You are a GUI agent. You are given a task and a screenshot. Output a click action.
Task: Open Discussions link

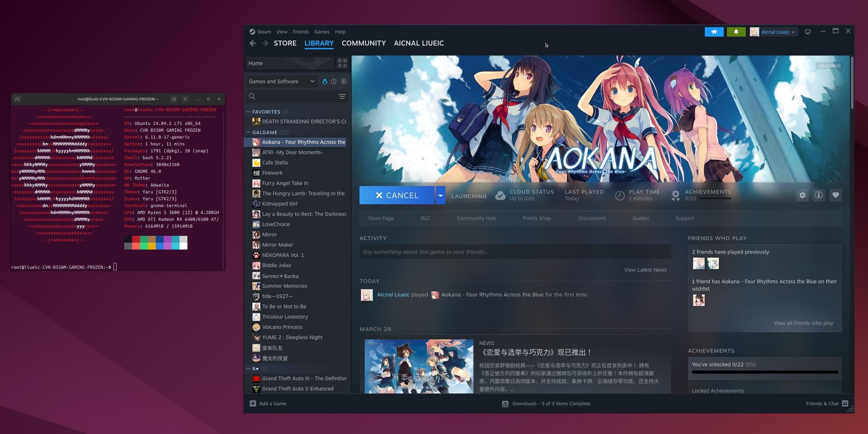pyautogui.click(x=592, y=218)
